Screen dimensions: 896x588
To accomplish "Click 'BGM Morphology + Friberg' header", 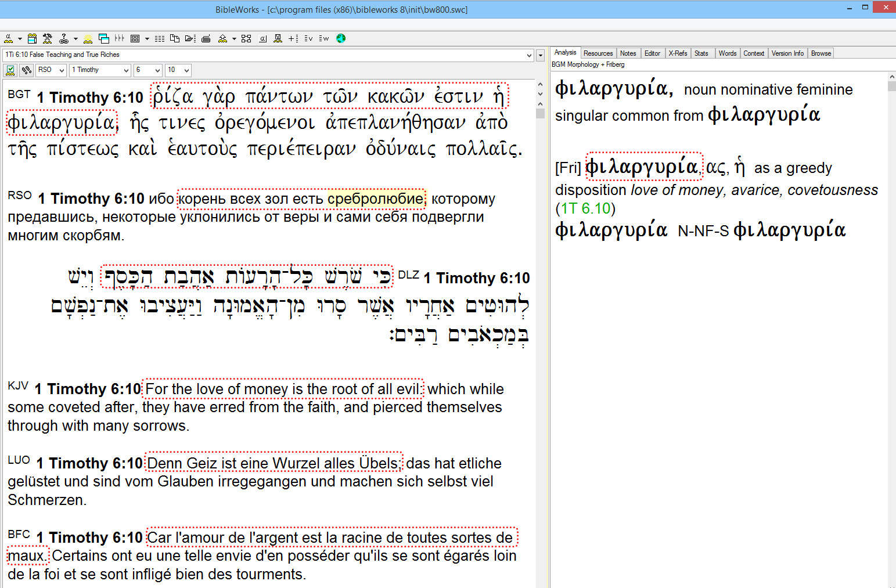I will [588, 64].
